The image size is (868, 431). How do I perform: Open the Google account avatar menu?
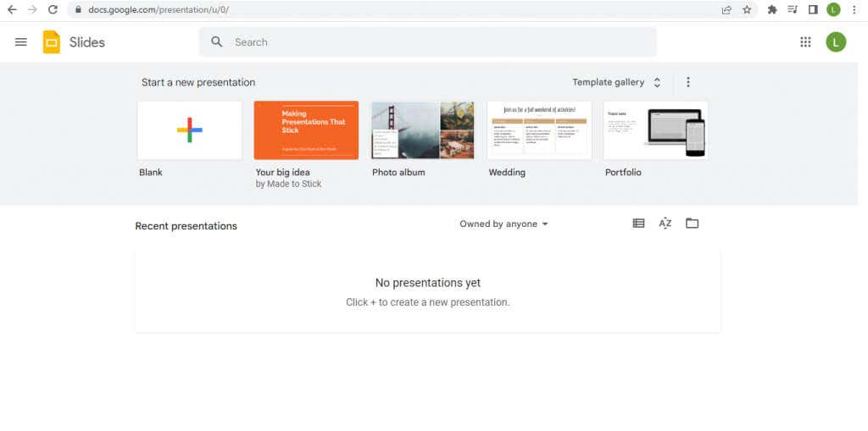tap(836, 42)
